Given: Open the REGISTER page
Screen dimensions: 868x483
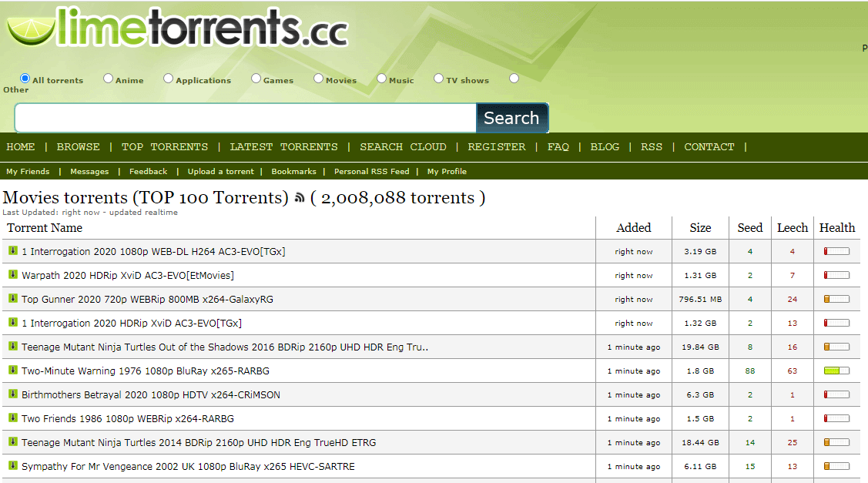Looking at the screenshot, I should (497, 147).
